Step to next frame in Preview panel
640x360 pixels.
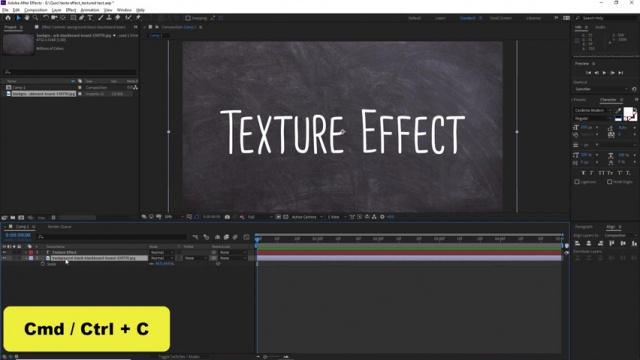pos(613,73)
